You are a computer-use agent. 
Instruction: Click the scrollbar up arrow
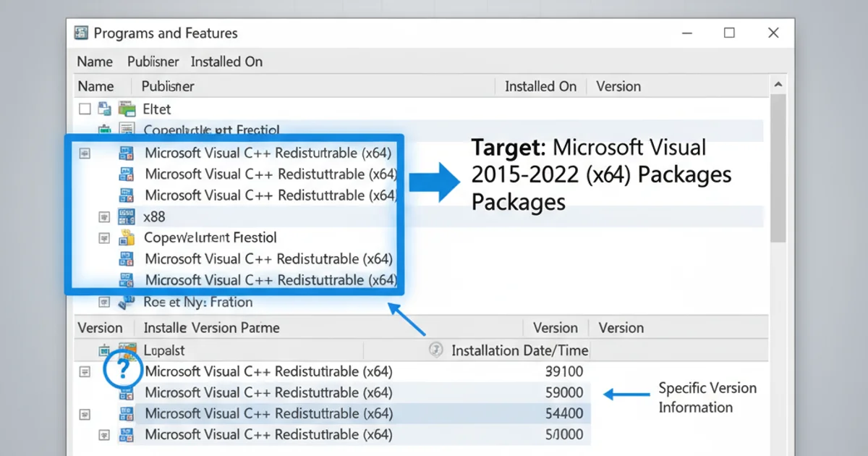tap(779, 83)
